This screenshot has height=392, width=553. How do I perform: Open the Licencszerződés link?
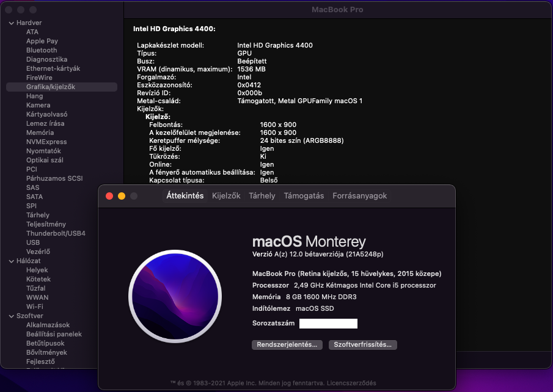click(351, 383)
